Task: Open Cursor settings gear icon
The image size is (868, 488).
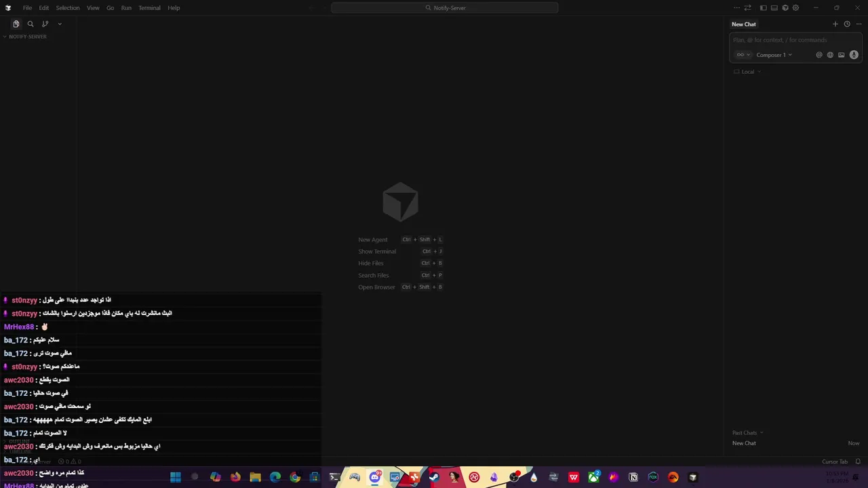Action: [x=795, y=7]
